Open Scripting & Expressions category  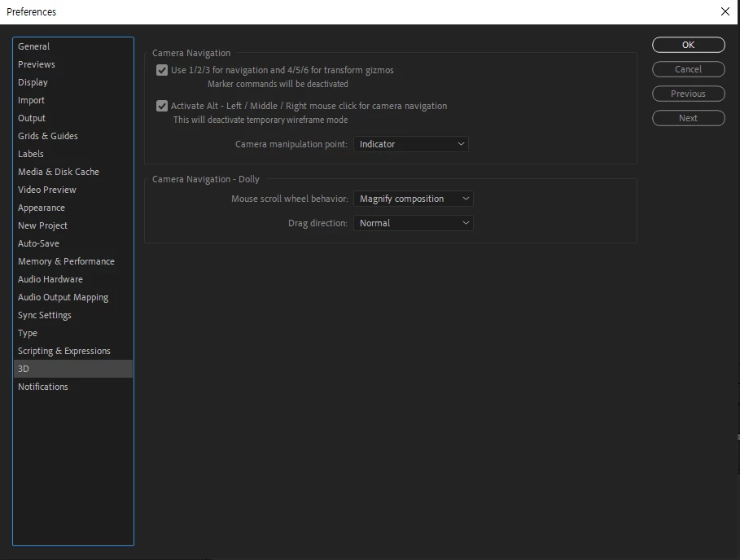[73, 351]
